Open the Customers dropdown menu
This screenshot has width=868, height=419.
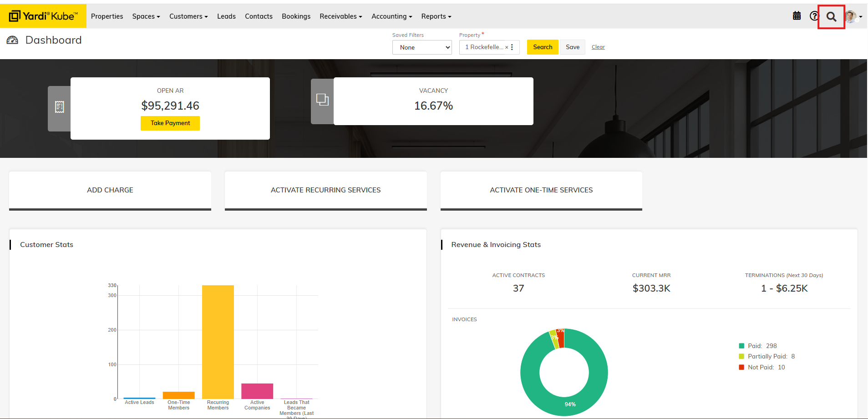coord(188,16)
